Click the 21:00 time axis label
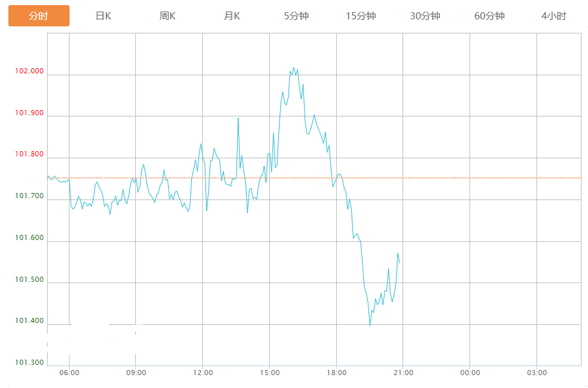The width and height of the screenshot is (588, 388). 403,373
